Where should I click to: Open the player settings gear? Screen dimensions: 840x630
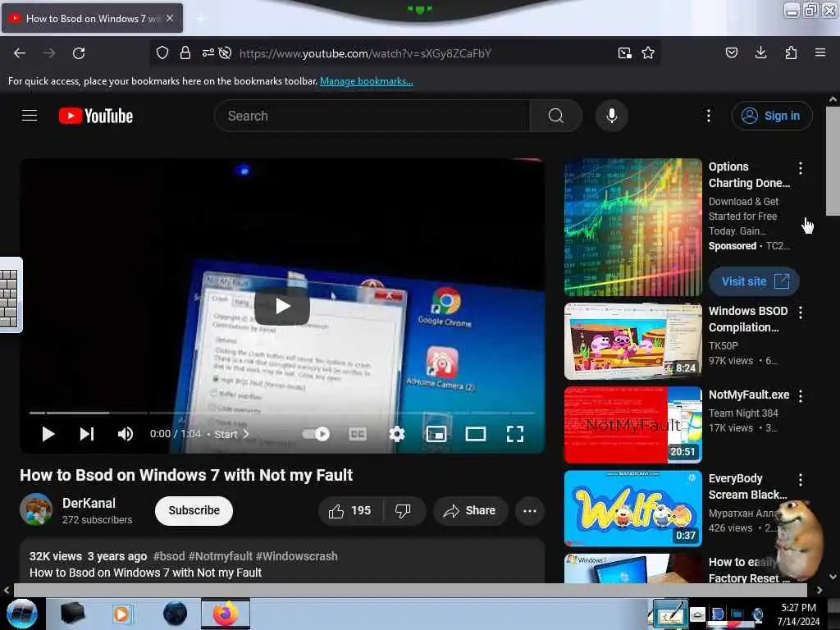(x=396, y=434)
